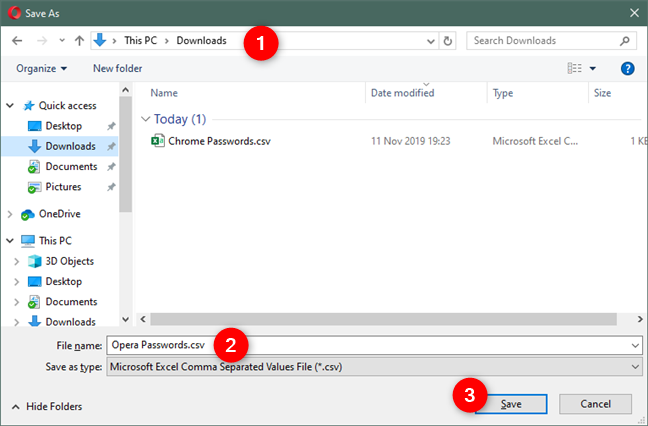Sort by the Date modified column header

pos(402,93)
